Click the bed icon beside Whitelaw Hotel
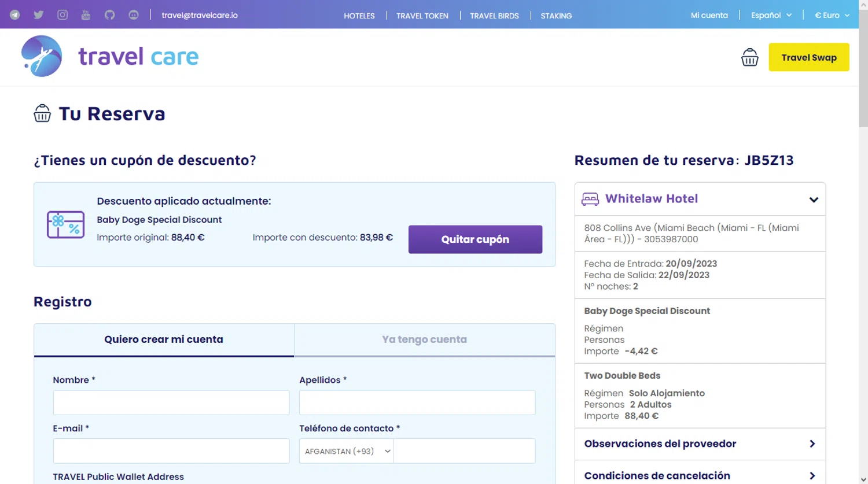Screen dimensions: 868x484 click(590, 199)
